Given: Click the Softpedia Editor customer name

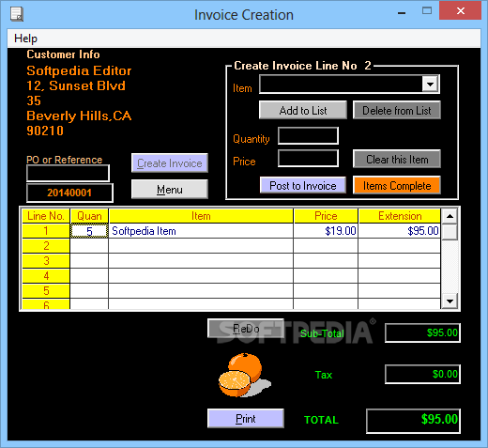Looking at the screenshot, I should 79,70.
